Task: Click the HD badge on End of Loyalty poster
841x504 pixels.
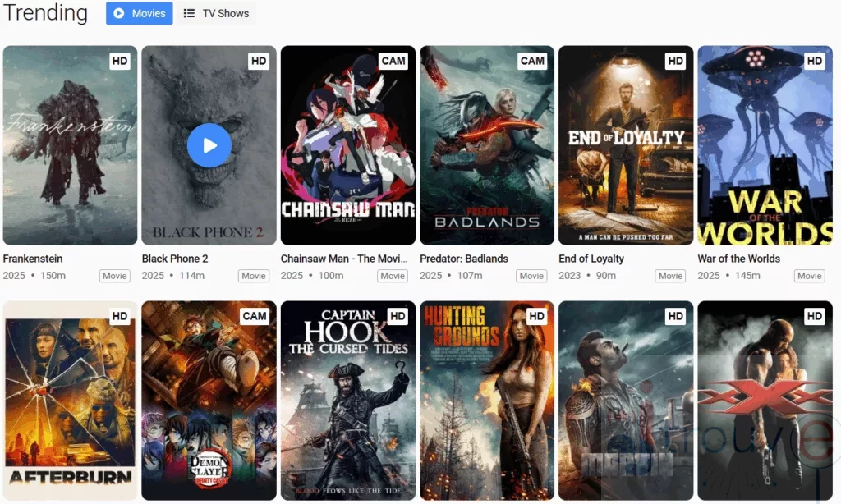Action: (x=675, y=61)
